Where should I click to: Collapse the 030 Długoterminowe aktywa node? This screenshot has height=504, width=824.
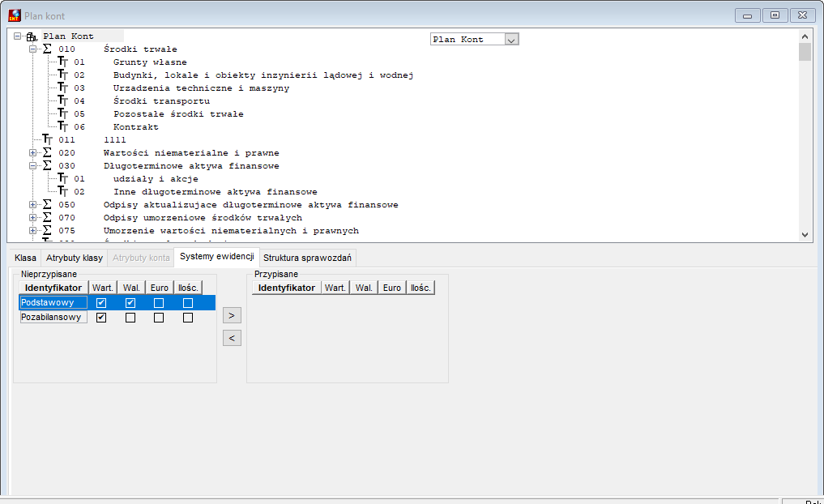(32, 165)
